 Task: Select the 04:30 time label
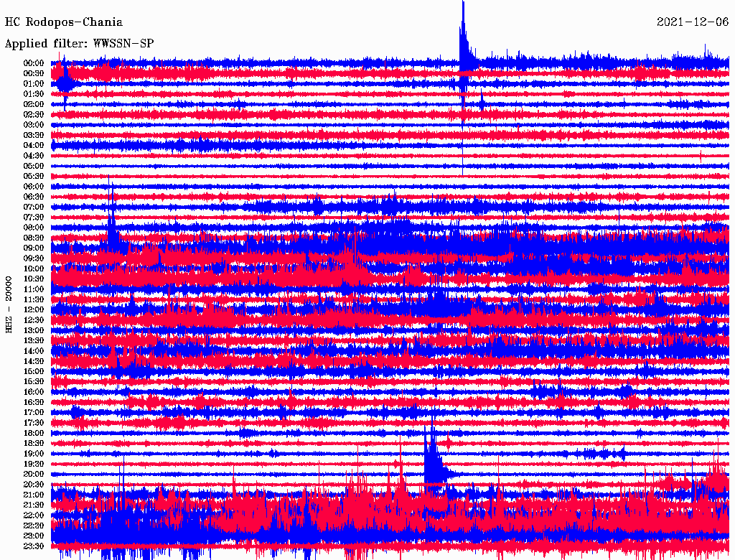pos(34,155)
